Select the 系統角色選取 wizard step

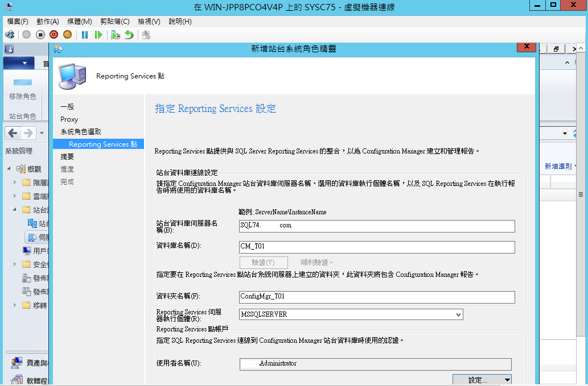point(81,132)
